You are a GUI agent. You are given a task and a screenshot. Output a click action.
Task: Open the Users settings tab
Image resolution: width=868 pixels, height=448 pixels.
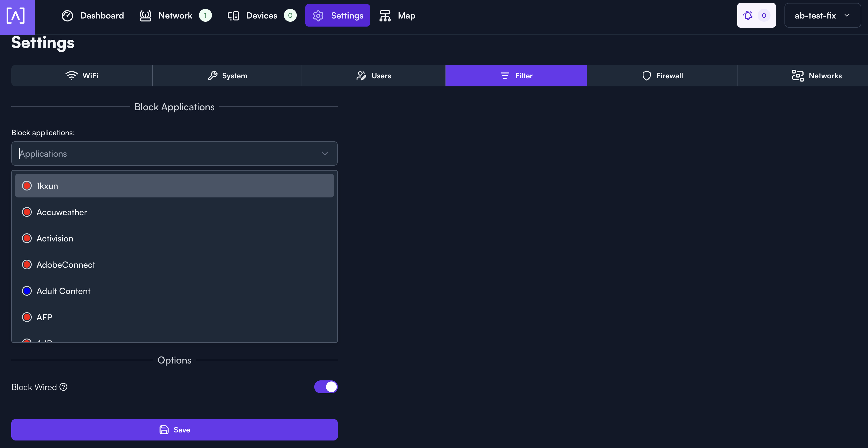[373, 76]
